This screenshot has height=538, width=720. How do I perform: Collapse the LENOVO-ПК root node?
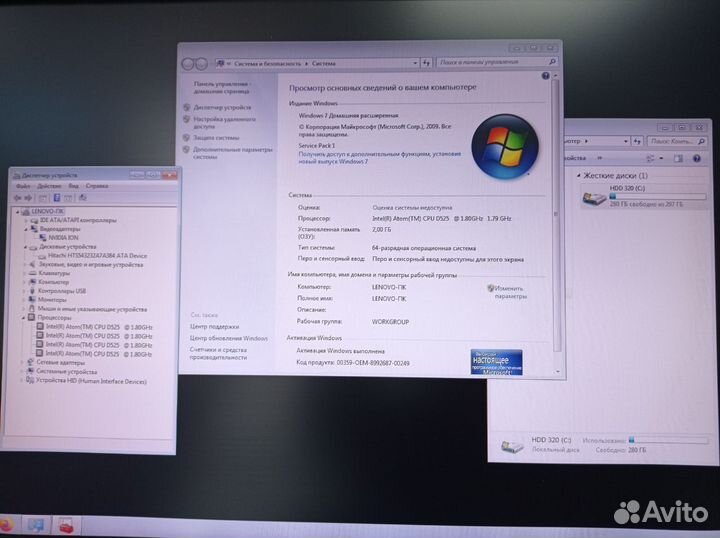[17, 212]
